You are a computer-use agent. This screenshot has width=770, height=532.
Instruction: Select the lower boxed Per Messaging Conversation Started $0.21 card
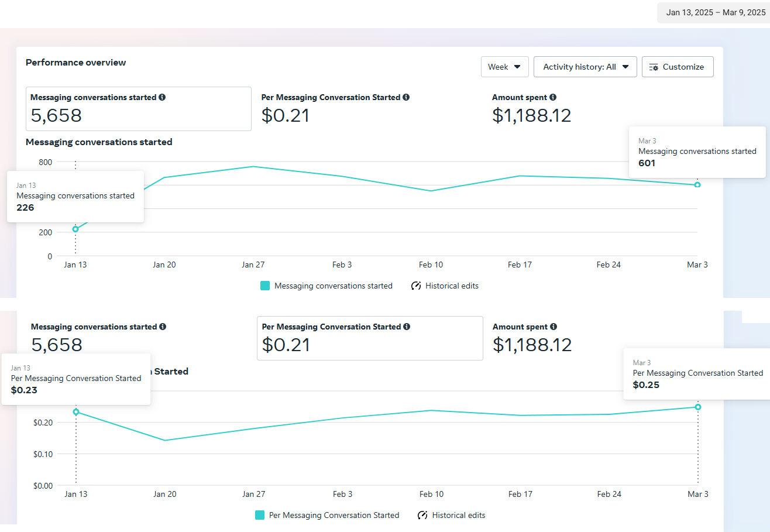[370, 338]
